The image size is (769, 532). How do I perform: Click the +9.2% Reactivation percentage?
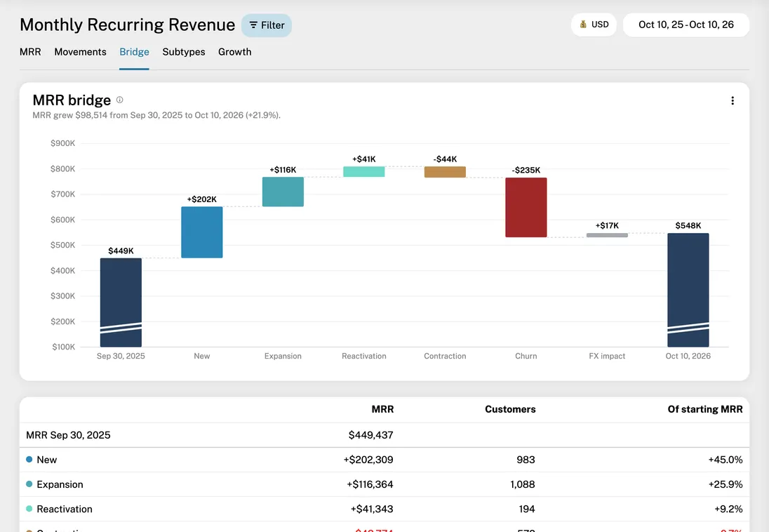(x=728, y=509)
